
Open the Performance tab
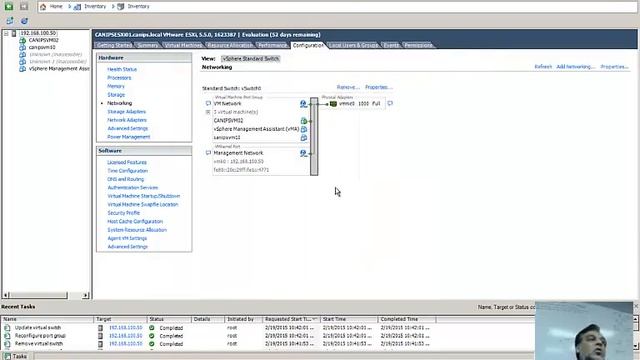[272, 45]
